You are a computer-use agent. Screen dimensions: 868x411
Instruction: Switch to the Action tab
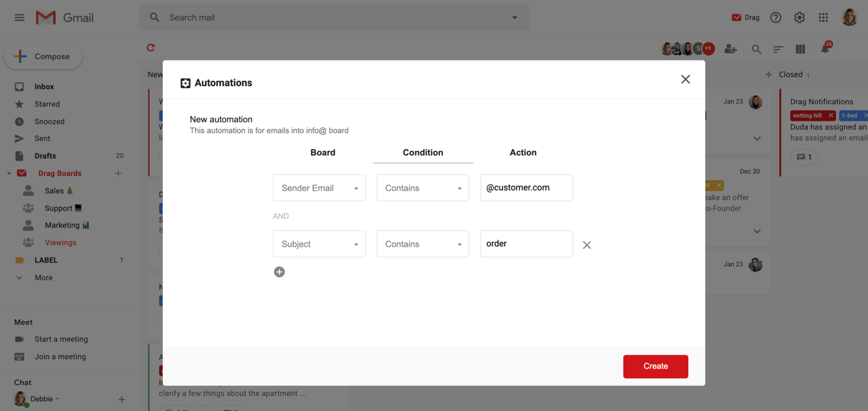523,153
